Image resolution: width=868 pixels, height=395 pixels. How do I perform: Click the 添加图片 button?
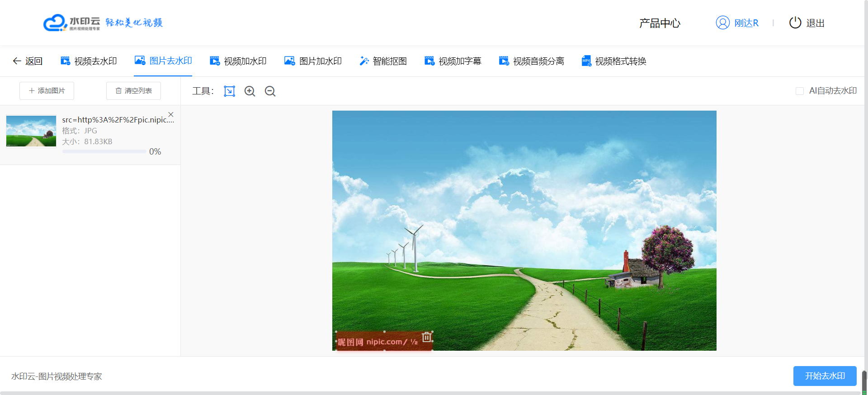tap(47, 91)
